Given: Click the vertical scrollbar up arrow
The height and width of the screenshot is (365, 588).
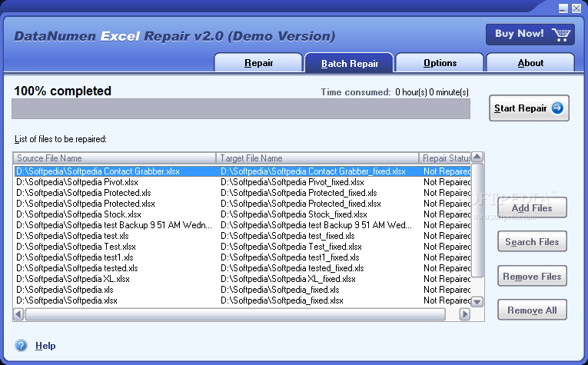Looking at the screenshot, I should point(477,157).
